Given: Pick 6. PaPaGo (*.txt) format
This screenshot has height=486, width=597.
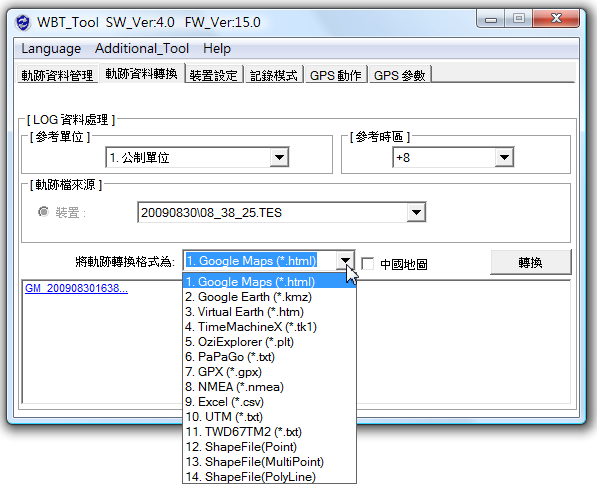Looking at the screenshot, I should coord(270,357).
